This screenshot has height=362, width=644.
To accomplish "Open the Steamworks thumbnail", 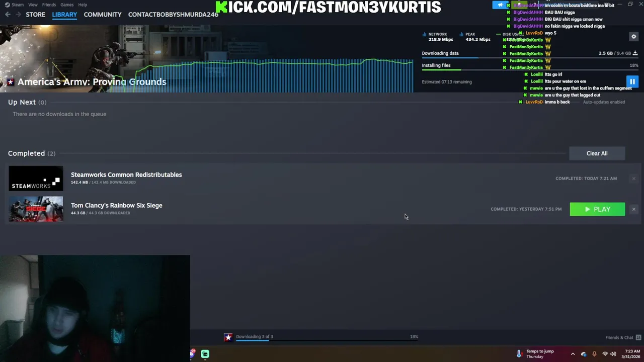I will click(x=36, y=178).
